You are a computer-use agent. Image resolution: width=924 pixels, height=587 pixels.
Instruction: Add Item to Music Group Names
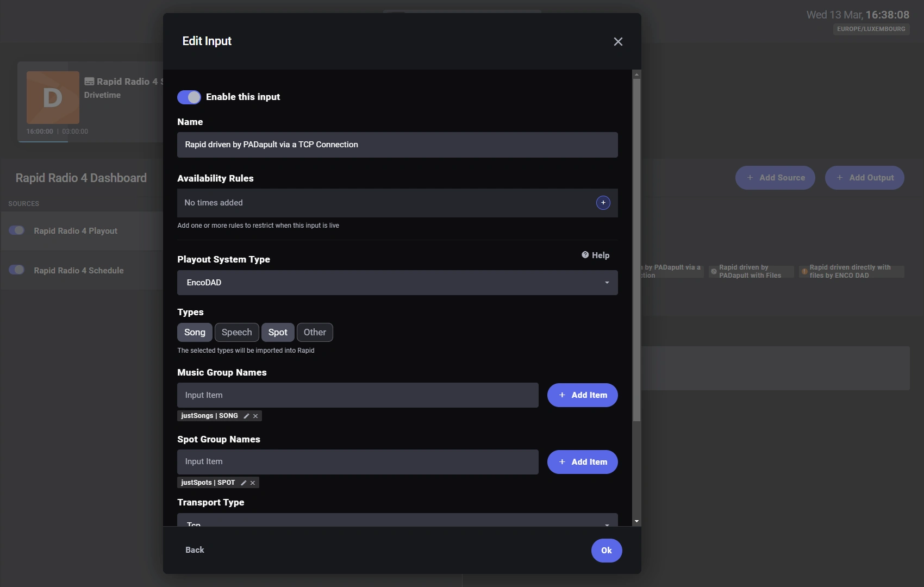tap(582, 395)
